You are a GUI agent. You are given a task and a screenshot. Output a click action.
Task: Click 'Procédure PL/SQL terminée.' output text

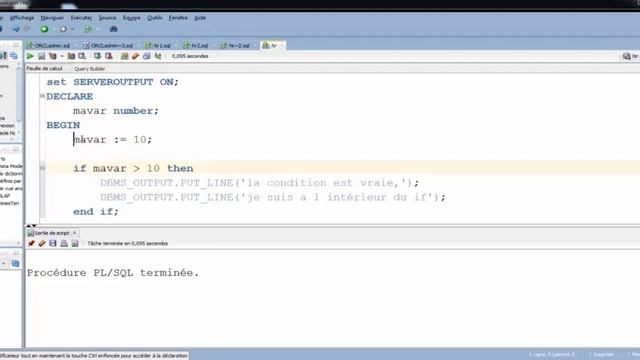click(113, 273)
